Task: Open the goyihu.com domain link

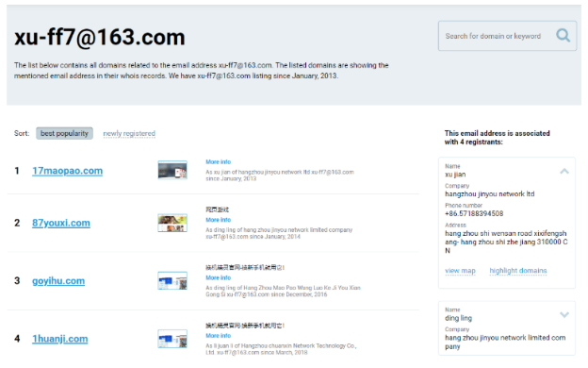Action: coord(58,281)
